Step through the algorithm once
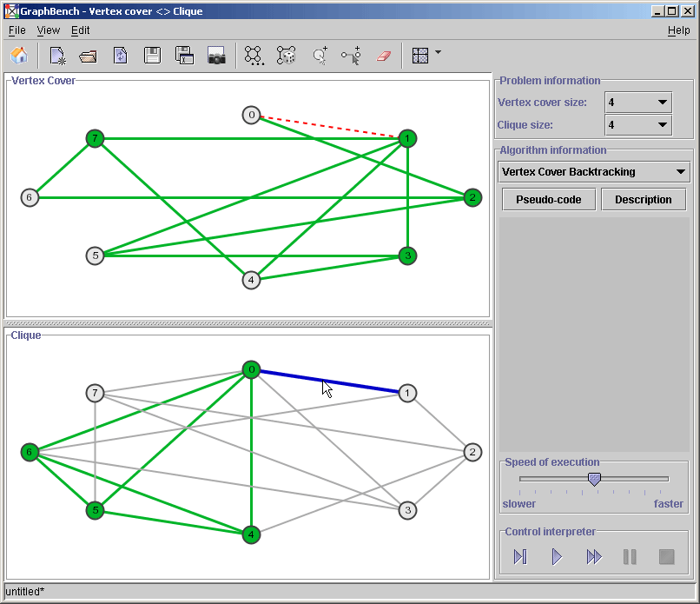Image resolution: width=700 pixels, height=604 pixels. coord(520,557)
